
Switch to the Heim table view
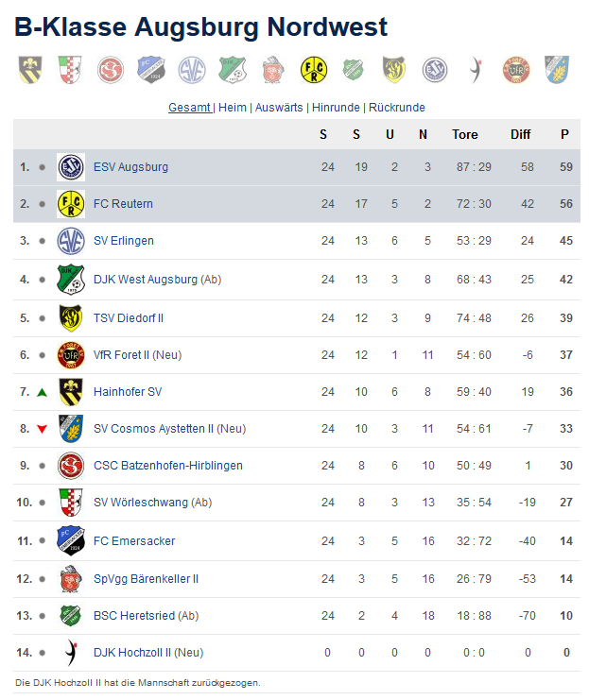(233, 108)
